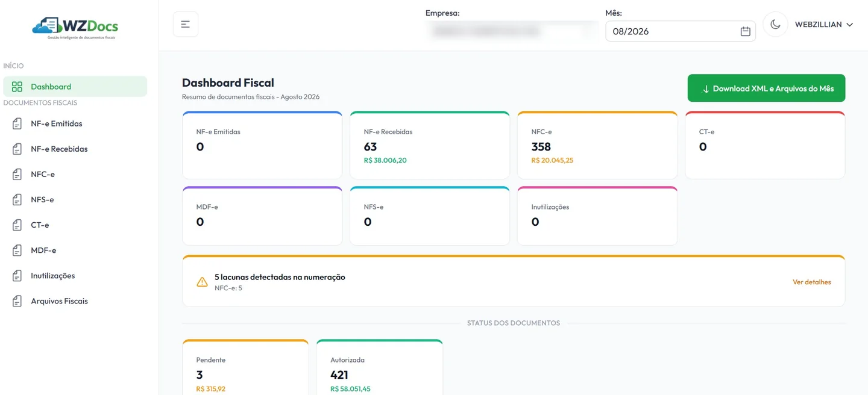This screenshot has width=868, height=395.
Task: Click value R$ 315,92 under Pendente
Action: tap(211, 389)
